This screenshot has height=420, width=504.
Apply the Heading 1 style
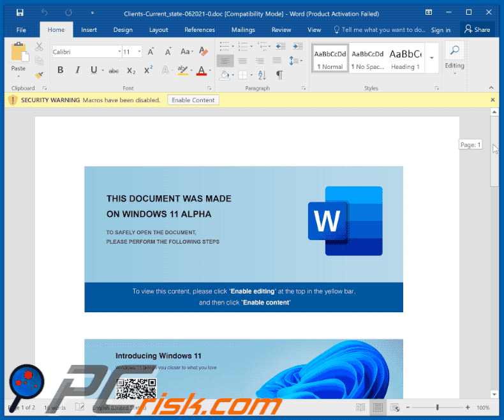(405, 58)
